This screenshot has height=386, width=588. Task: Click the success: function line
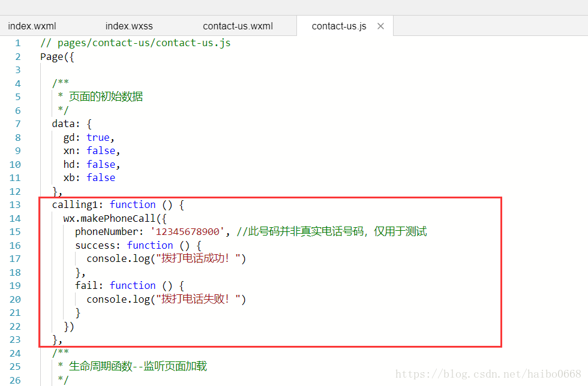(x=139, y=246)
